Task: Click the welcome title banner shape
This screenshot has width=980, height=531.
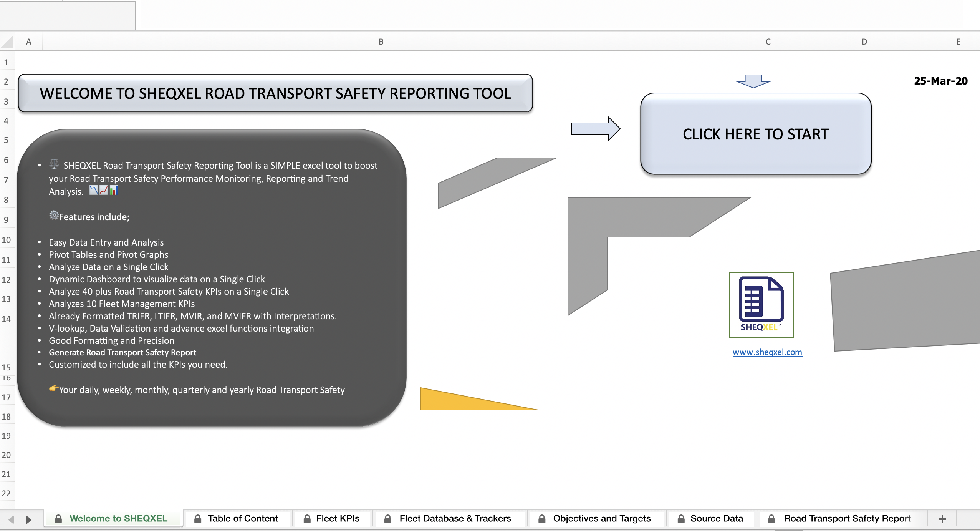Action: (x=275, y=93)
